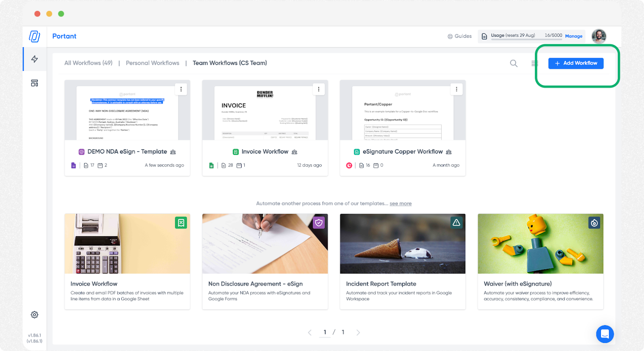The width and height of the screenshot is (644, 351).
Task: Click the Add Workflow button
Action: click(x=576, y=63)
